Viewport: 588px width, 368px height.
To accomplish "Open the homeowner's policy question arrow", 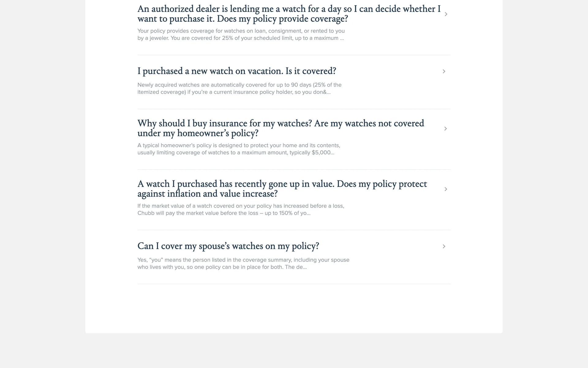I will tap(446, 128).
